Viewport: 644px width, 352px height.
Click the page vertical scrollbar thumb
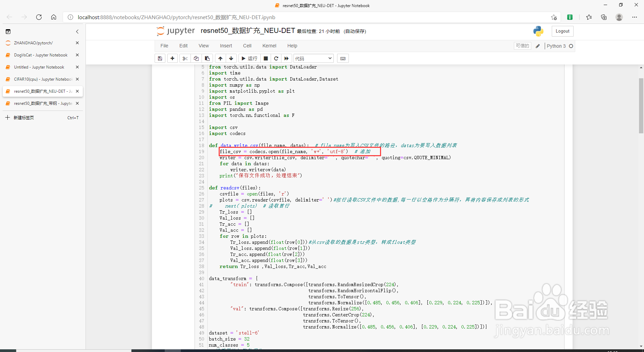(641, 105)
